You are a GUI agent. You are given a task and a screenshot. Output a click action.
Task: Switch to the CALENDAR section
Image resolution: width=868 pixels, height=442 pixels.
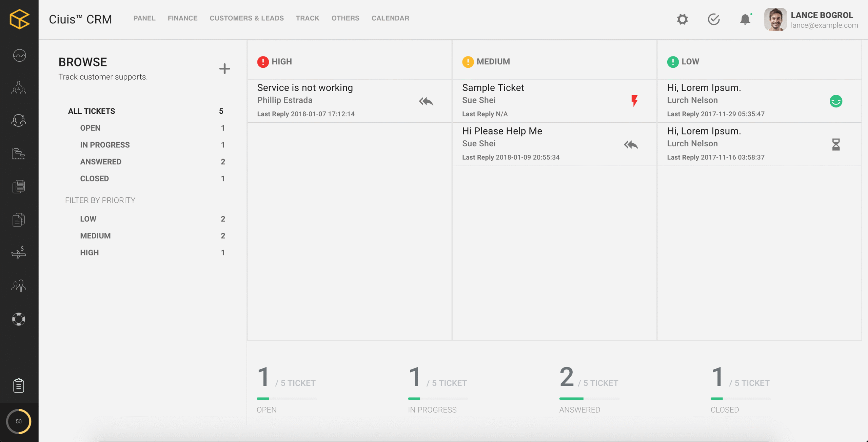point(390,18)
